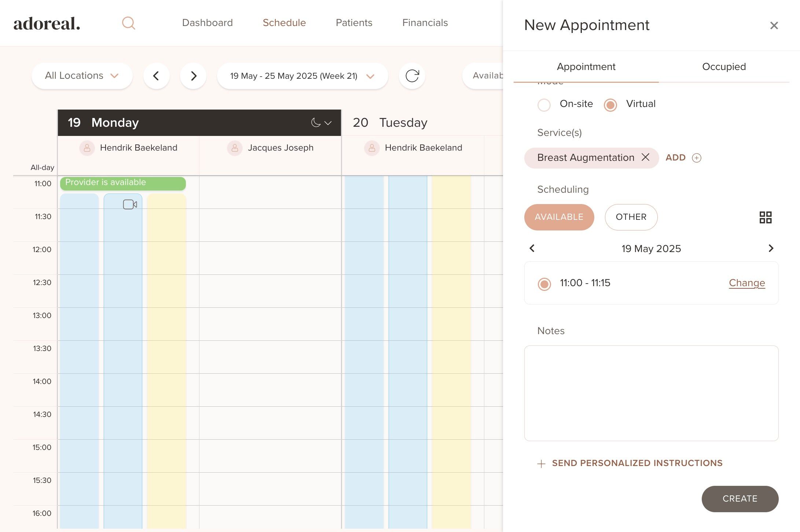The height and width of the screenshot is (532, 800).
Task: Click the video camera appointment icon
Action: [130, 204]
